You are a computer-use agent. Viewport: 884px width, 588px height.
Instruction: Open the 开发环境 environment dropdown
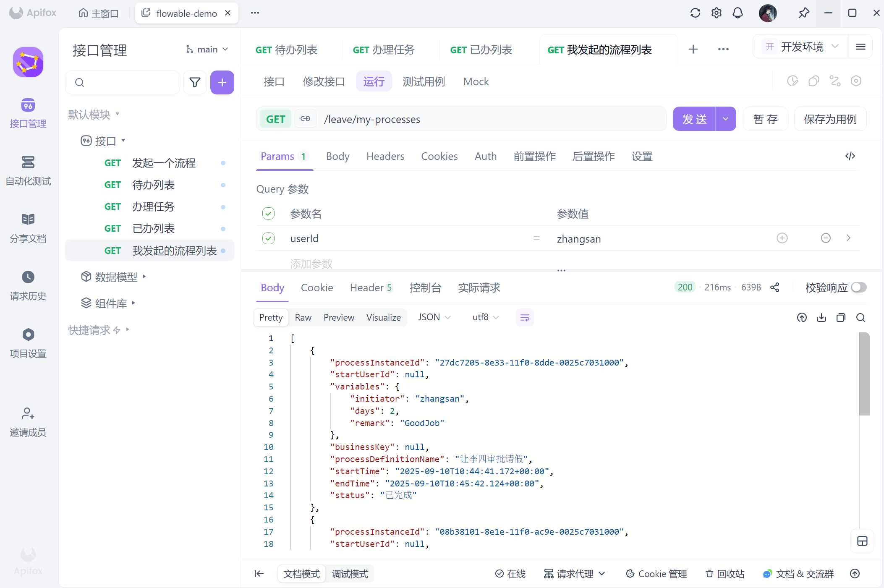[x=801, y=47]
